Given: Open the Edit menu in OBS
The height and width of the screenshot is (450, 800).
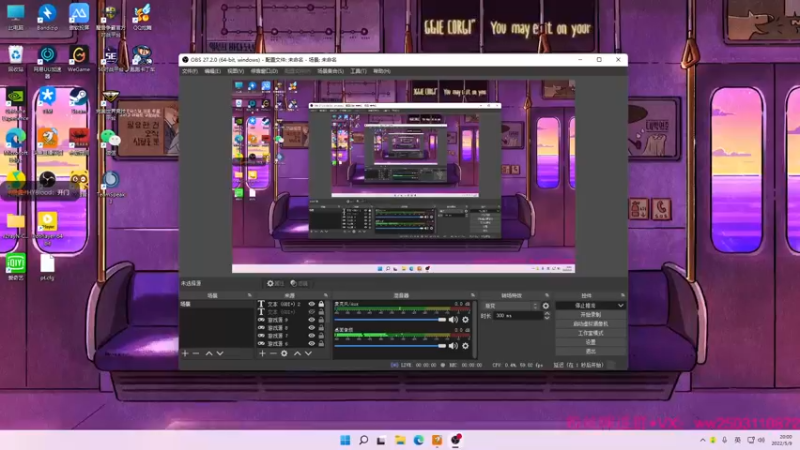Looking at the screenshot, I should click(213, 71).
